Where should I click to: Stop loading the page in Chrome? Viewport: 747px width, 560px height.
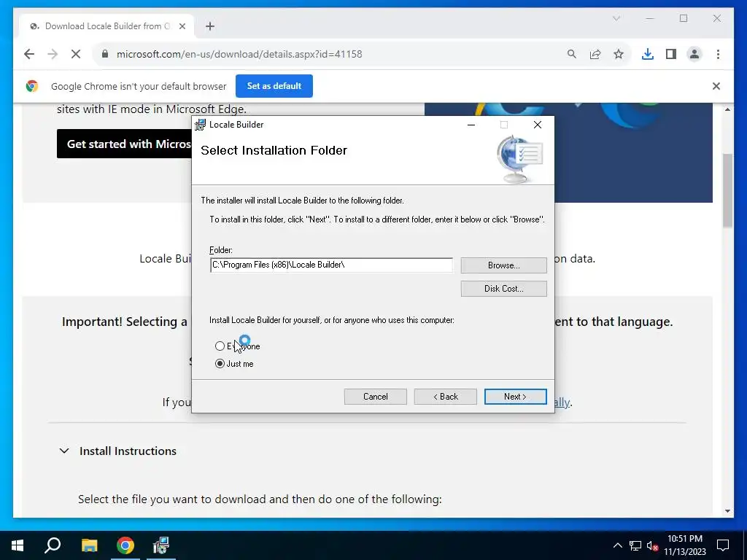(x=76, y=54)
